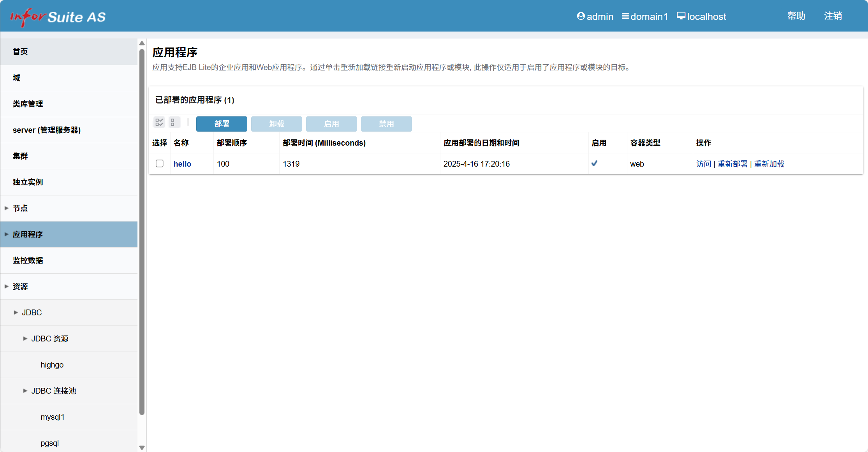This screenshot has width=868, height=452.
Task: Click the blue 部署 button
Action: pos(222,124)
